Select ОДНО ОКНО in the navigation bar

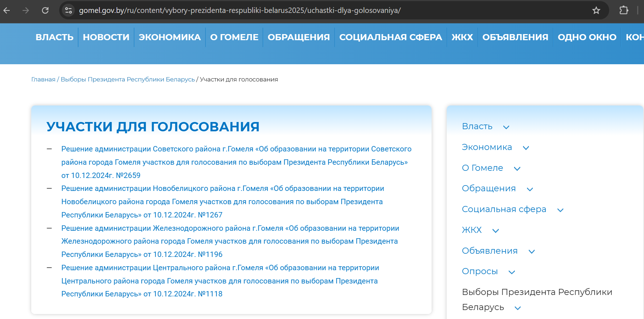[587, 37]
